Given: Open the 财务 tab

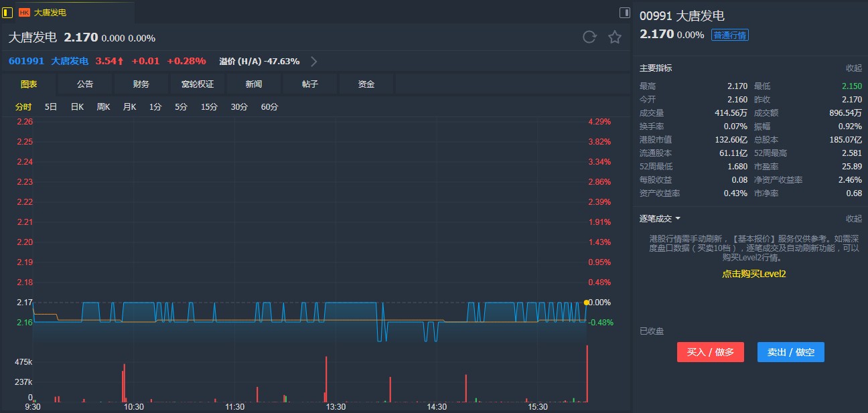Looking at the screenshot, I should [141, 84].
